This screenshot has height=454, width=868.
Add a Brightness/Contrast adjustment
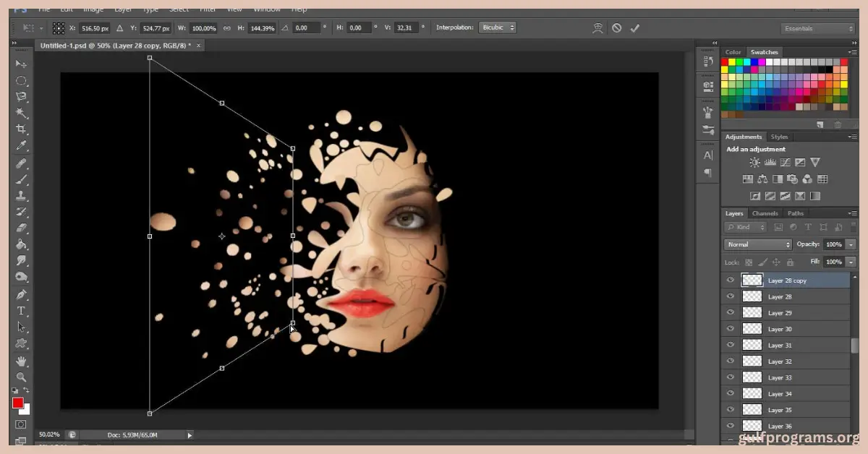(755, 163)
